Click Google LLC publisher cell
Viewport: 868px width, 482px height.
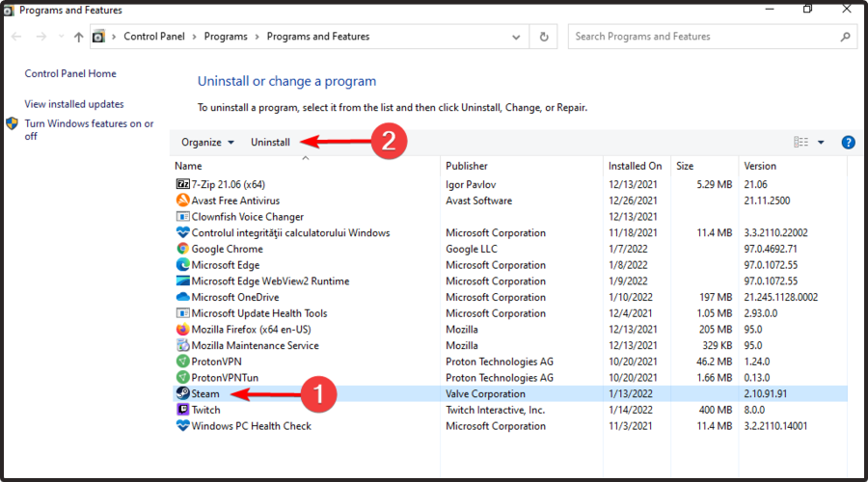click(x=471, y=249)
